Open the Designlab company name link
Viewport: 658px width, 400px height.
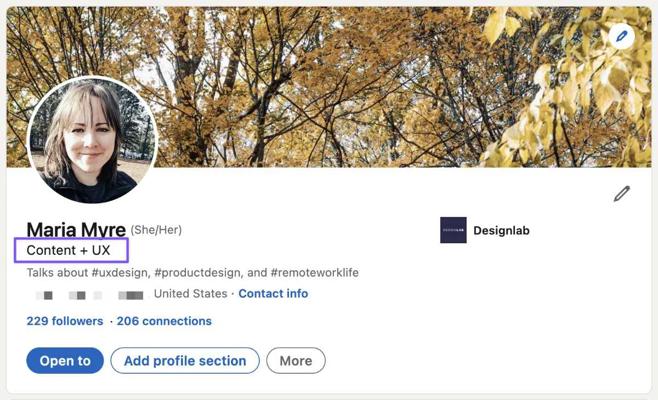tap(501, 230)
